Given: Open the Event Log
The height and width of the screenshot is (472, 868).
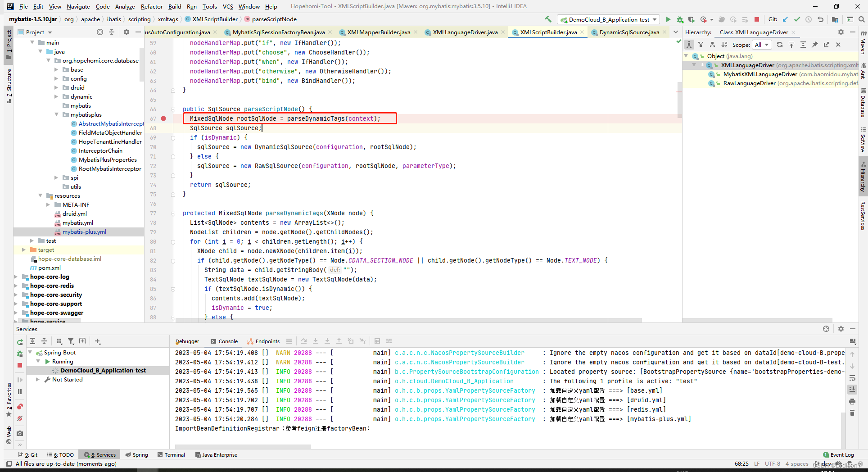Looking at the screenshot, I should click(x=838, y=455).
